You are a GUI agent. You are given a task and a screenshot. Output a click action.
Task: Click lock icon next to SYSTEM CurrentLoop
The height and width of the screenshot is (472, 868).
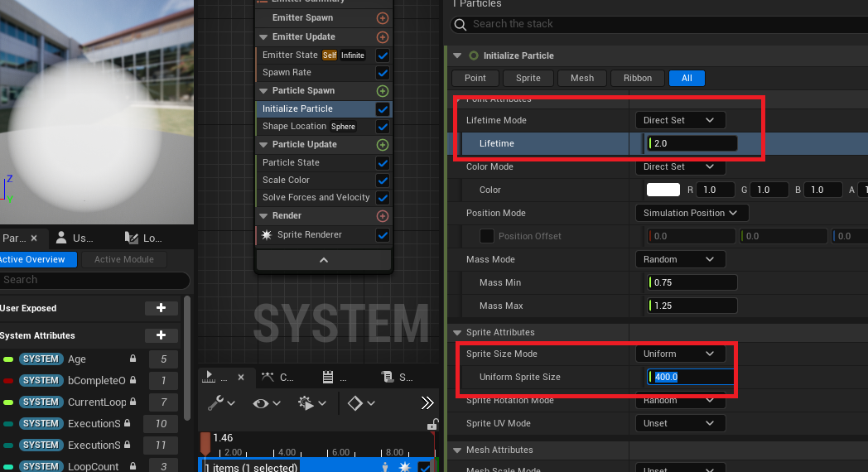[x=133, y=402]
